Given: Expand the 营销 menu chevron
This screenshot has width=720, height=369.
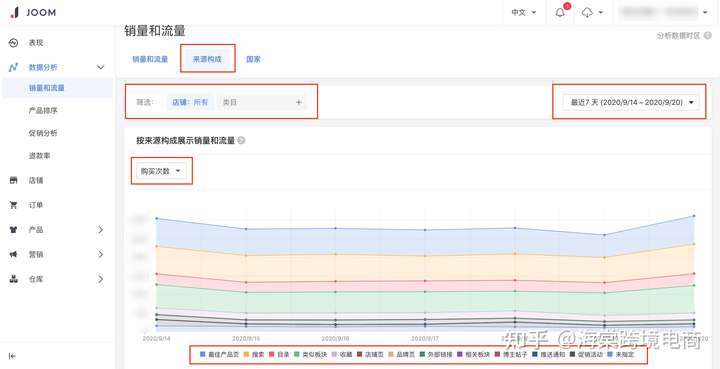Looking at the screenshot, I should (101, 254).
